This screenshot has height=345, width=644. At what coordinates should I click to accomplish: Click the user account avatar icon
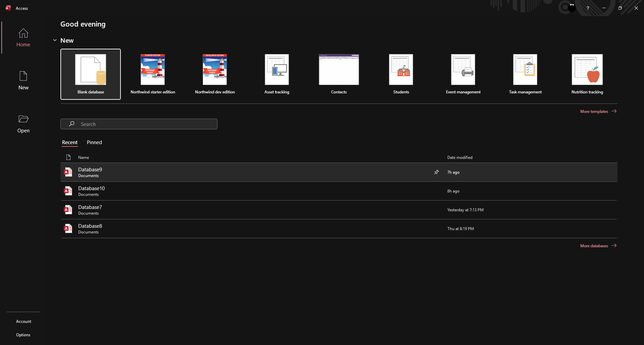coord(572,7)
